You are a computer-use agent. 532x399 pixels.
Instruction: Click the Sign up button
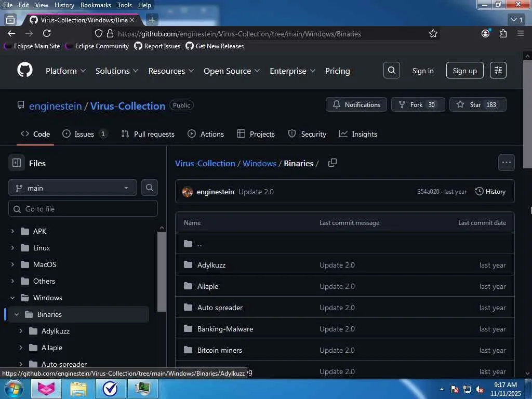click(x=464, y=70)
